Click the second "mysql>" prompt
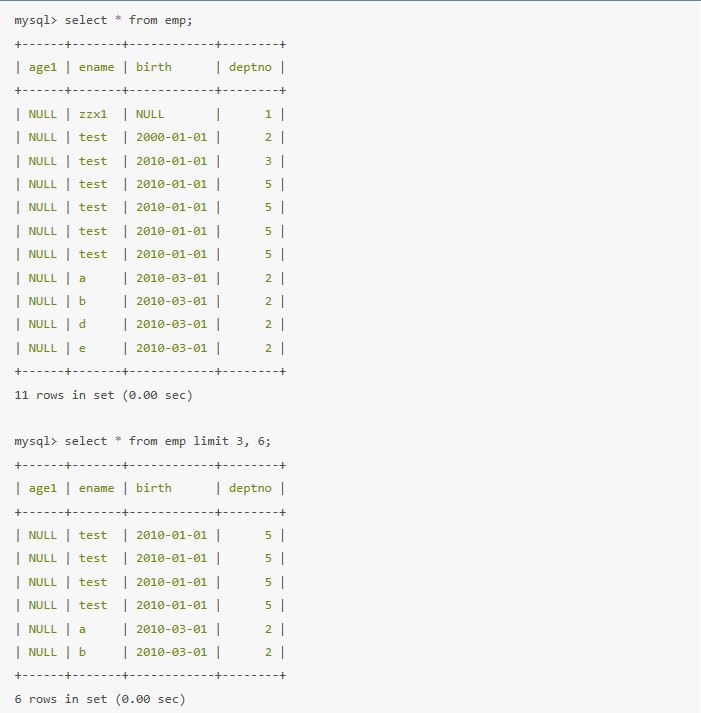Image resolution: width=701 pixels, height=713 pixels. coord(36,441)
